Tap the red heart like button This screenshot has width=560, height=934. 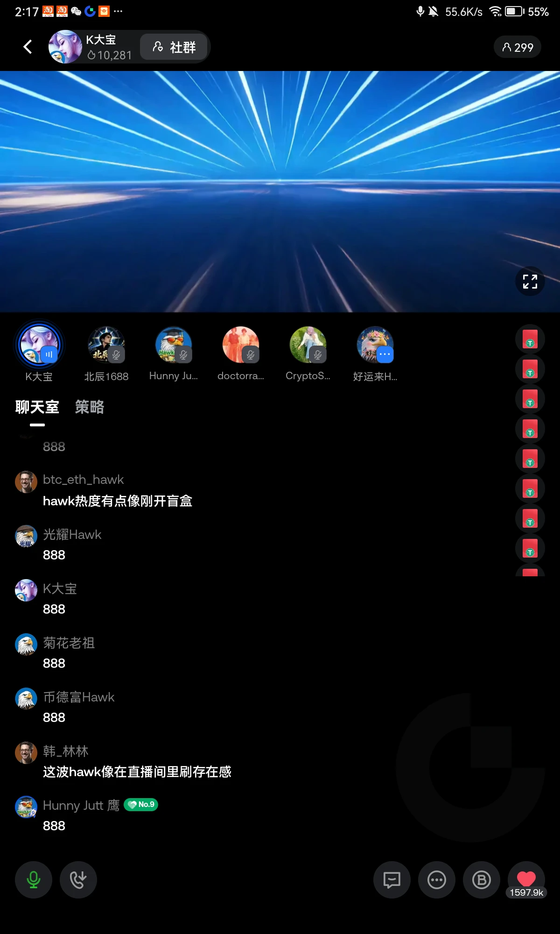(x=526, y=880)
